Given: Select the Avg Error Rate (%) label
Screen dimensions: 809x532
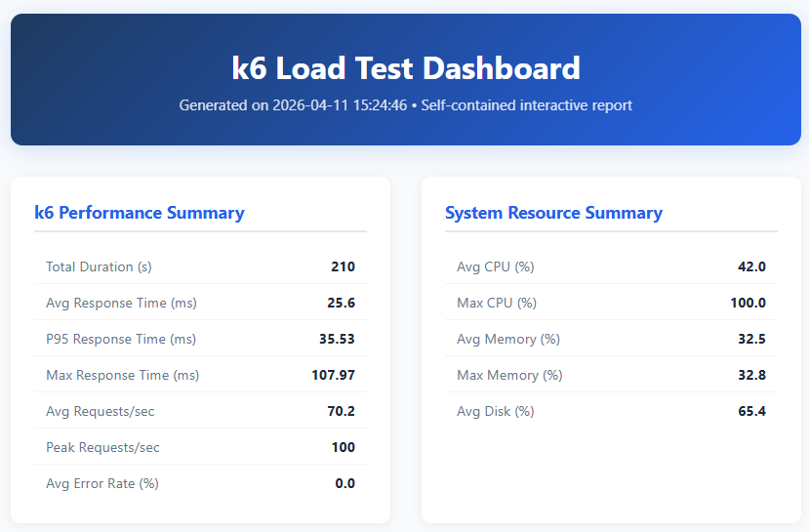Looking at the screenshot, I should click(x=102, y=483).
